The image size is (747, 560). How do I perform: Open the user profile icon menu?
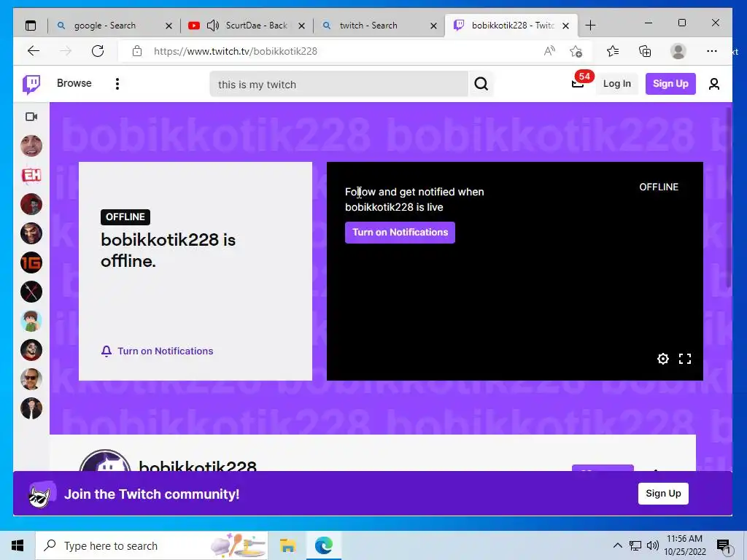[713, 84]
